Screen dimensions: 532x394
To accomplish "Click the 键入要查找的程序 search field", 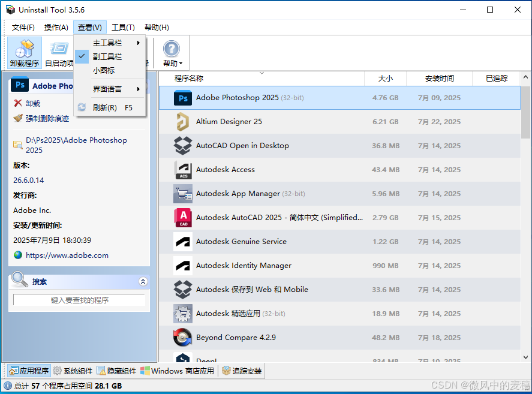I will pos(79,300).
